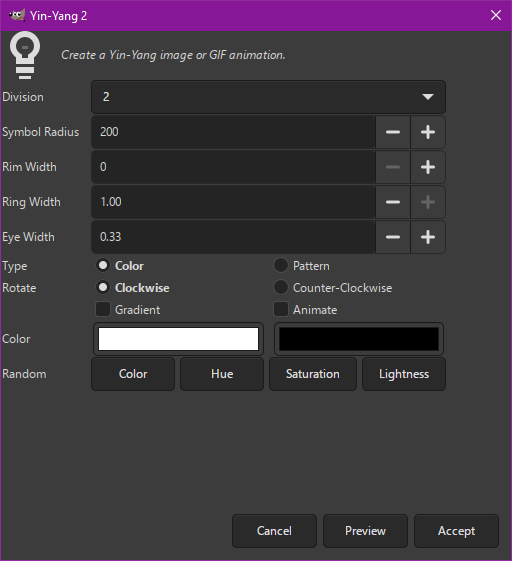Select the Pattern type radio button
512x561 pixels.
[281, 265]
